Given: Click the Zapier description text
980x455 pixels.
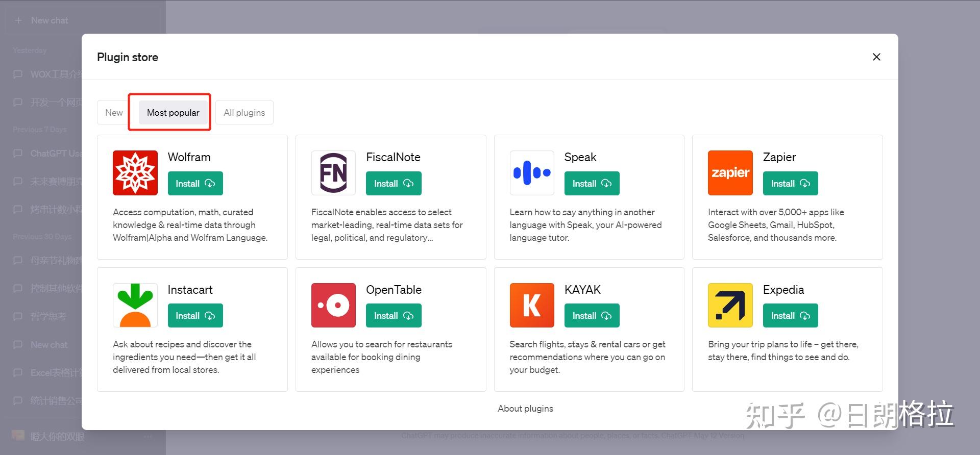Looking at the screenshot, I should click(776, 225).
